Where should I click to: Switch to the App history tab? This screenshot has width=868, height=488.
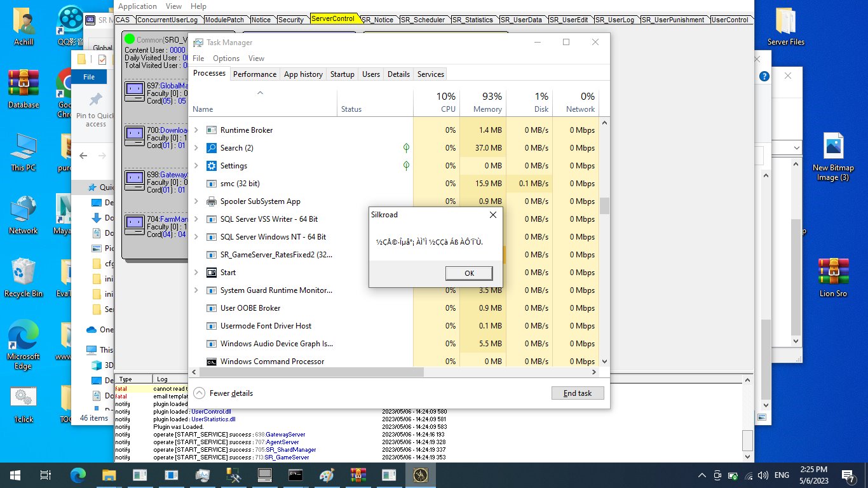pos(303,74)
